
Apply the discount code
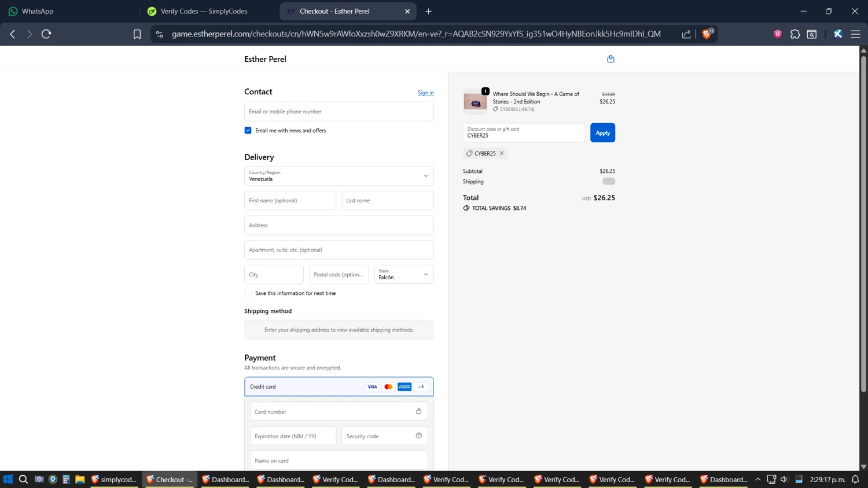pyautogui.click(x=602, y=133)
